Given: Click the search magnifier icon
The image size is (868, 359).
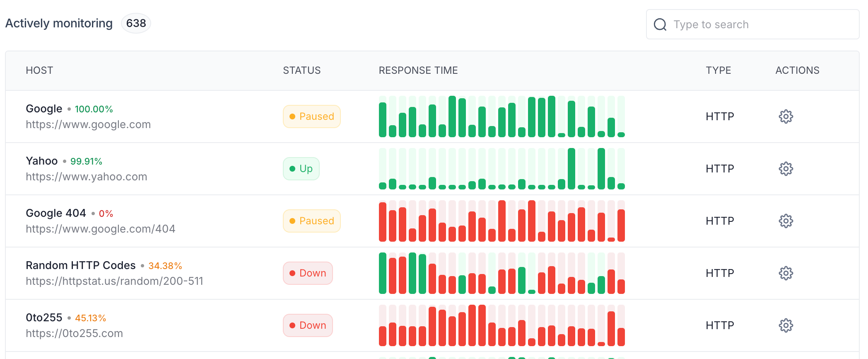Looking at the screenshot, I should tap(660, 24).
